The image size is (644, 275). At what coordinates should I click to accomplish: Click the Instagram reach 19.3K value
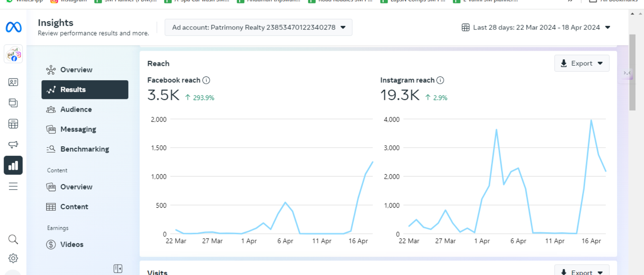[x=400, y=95]
